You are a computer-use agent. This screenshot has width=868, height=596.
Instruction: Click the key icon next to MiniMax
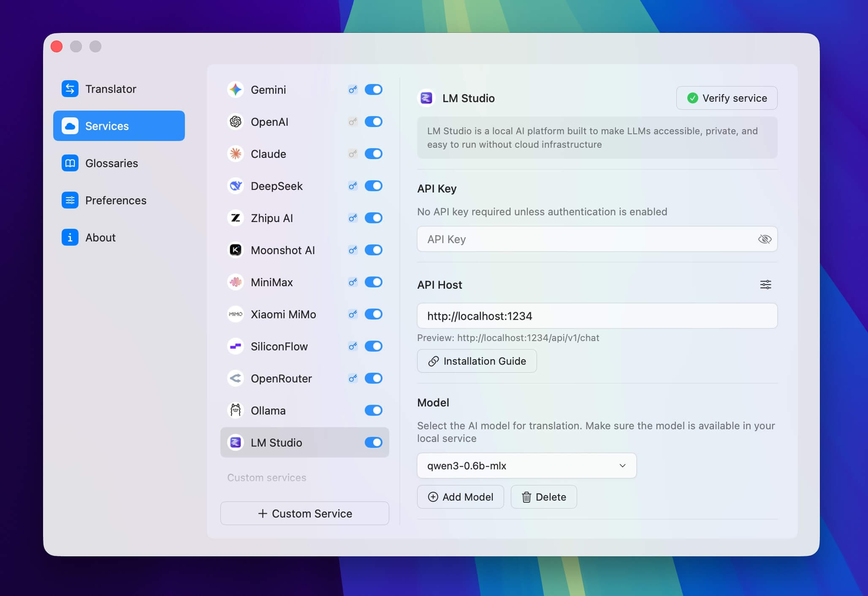(x=353, y=282)
